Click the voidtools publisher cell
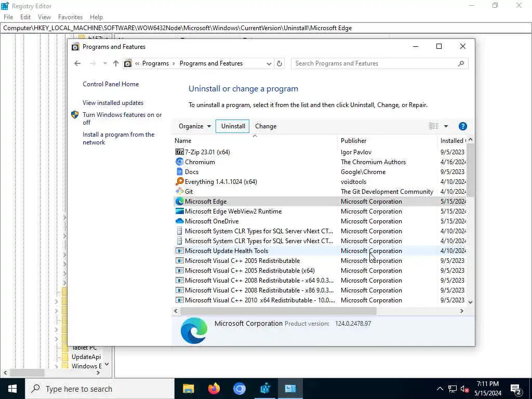The image size is (532, 399). click(353, 181)
